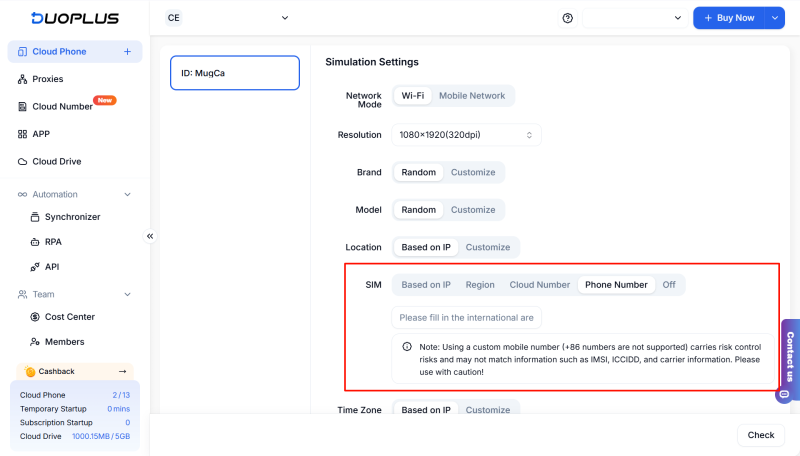Open the Buy Now dropdown arrow
800x456 pixels.
click(x=775, y=18)
